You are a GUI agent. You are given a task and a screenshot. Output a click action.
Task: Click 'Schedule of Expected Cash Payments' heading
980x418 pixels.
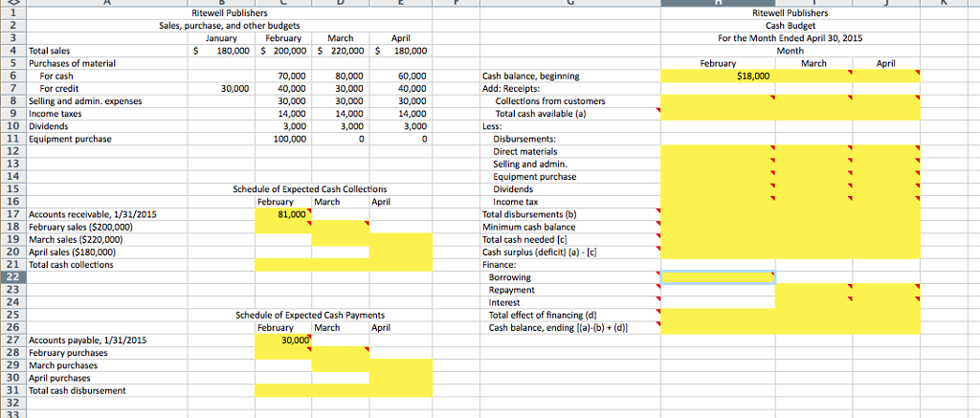[x=310, y=316]
